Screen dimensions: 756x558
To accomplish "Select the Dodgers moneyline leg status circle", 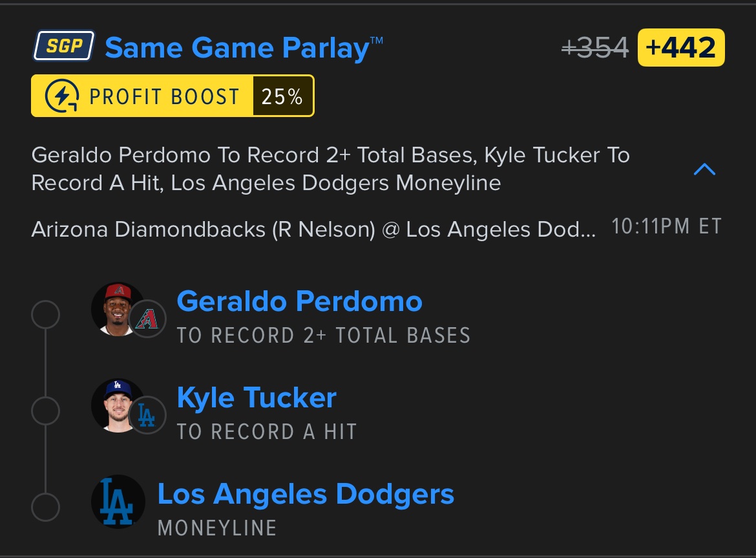I will (x=45, y=508).
